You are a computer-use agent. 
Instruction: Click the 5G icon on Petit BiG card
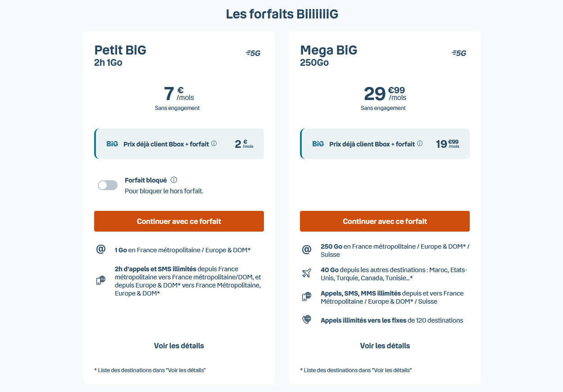[253, 53]
